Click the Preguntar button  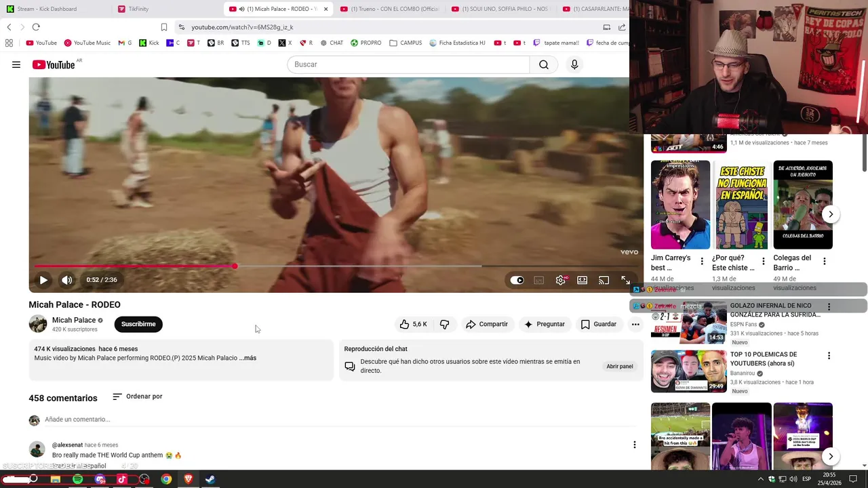[x=544, y=324]
